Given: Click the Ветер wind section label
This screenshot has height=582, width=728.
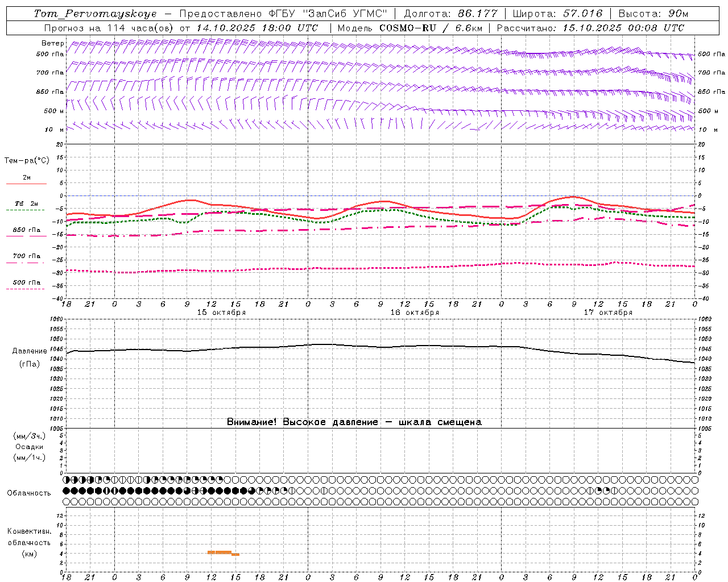Looking at the screenshot, I should [53, 43].
